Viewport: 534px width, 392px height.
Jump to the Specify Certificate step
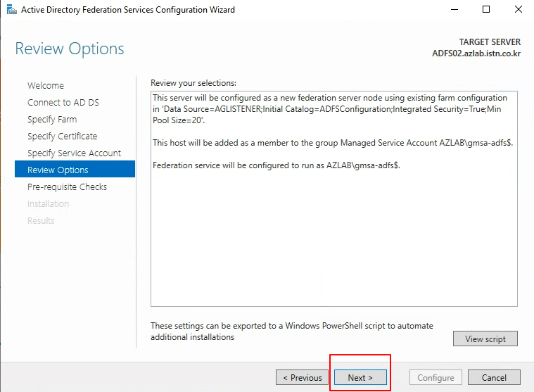pos(63,137)
